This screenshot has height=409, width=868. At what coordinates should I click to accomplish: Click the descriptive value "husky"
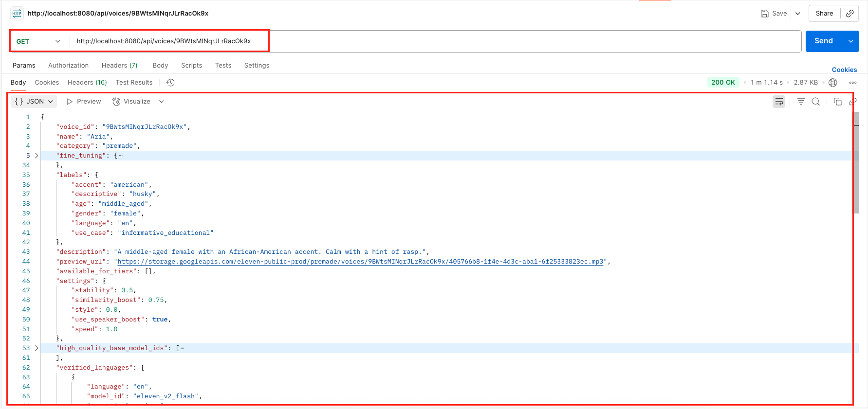coord(143,194)
